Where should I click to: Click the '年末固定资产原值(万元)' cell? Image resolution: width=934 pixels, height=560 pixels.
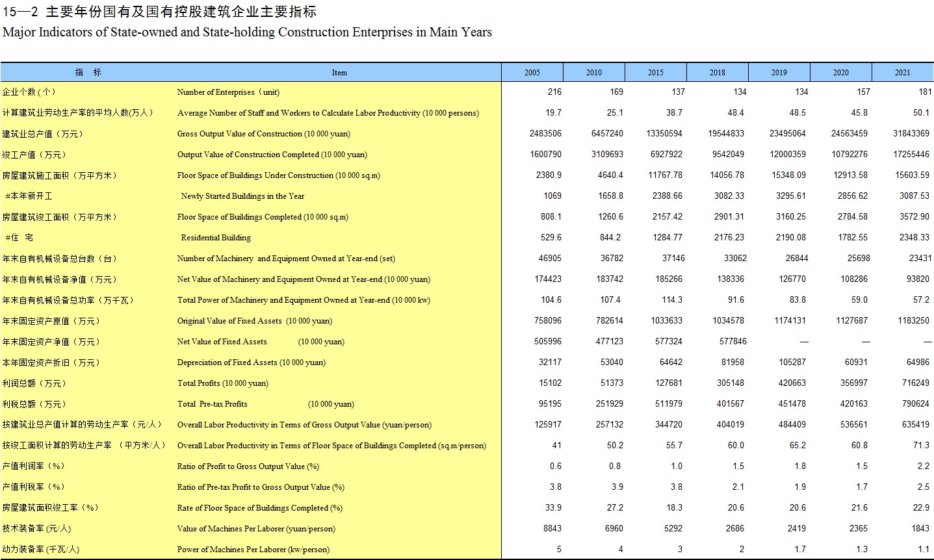[x=51, y=321]
